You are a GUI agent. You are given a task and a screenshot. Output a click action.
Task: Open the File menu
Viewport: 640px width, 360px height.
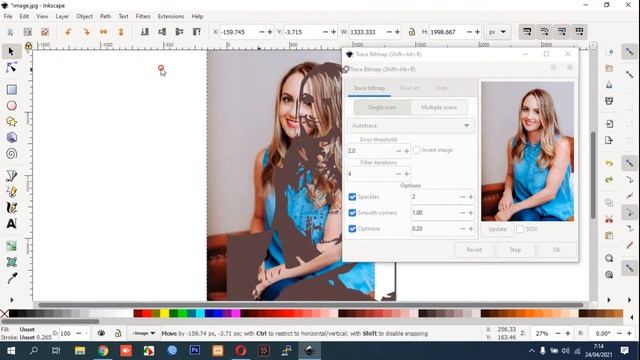8,16
